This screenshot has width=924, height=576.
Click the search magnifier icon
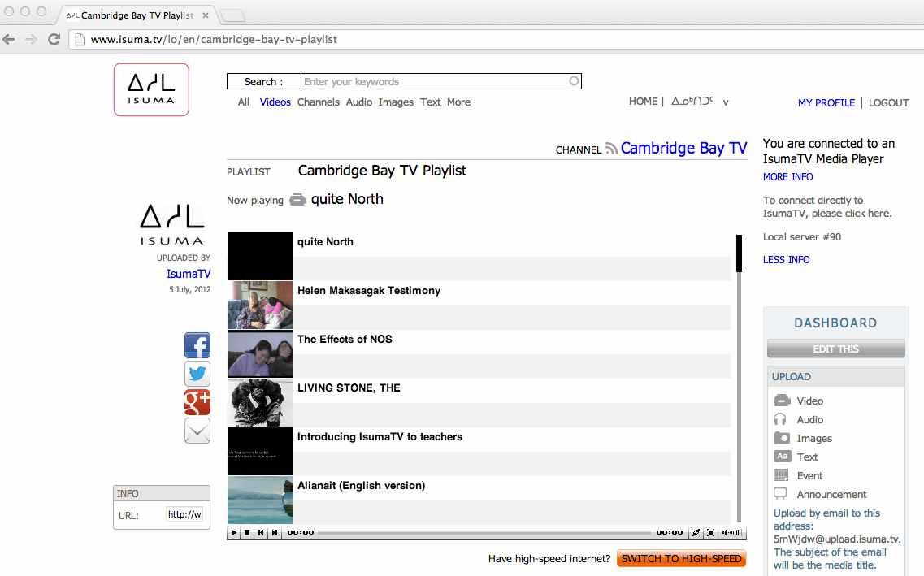point(574,80)
